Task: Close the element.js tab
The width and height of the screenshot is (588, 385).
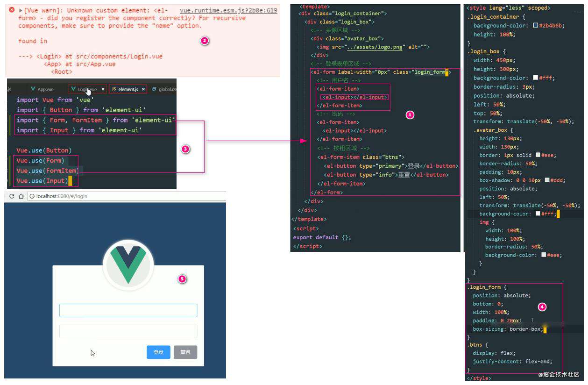Action: 143,89
